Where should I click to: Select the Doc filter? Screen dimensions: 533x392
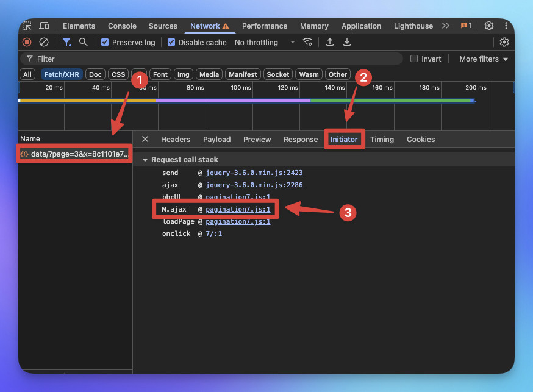(95, 74)
